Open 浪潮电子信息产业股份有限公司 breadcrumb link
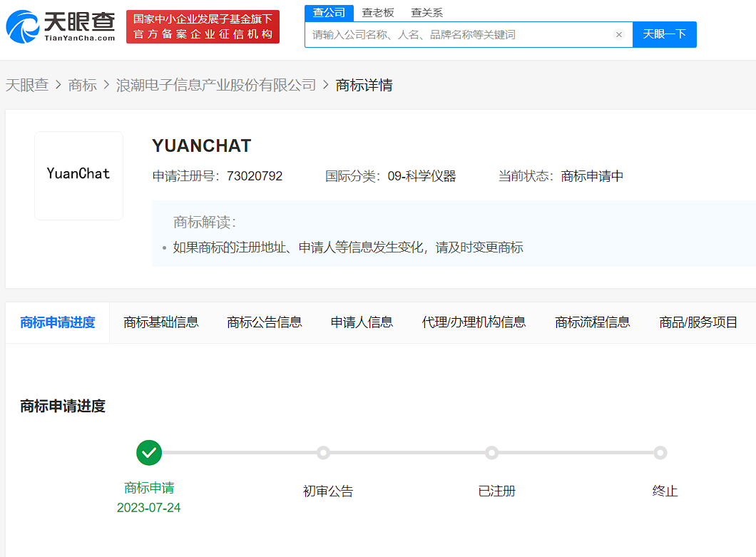The height and width of the screenshot is (557, 756). pos(216,85)
